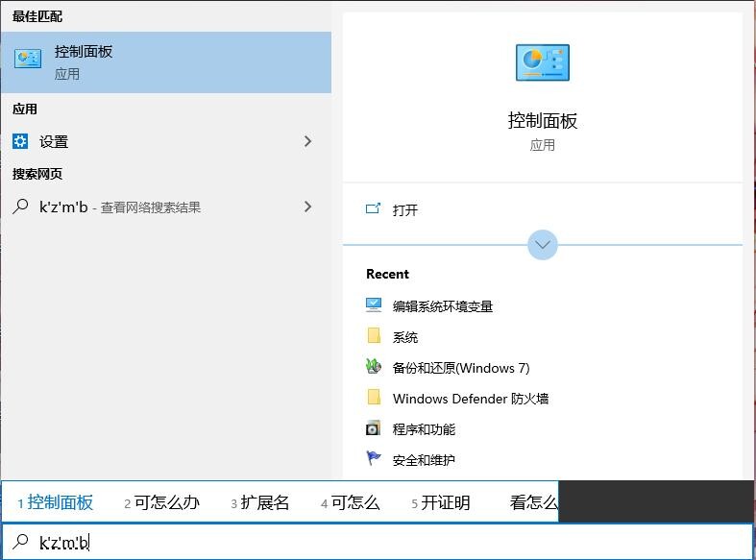The image size is (756, 560).
Task: Open Windows Defender 防火墙 recent item
Action: click(x=470, y=398)
